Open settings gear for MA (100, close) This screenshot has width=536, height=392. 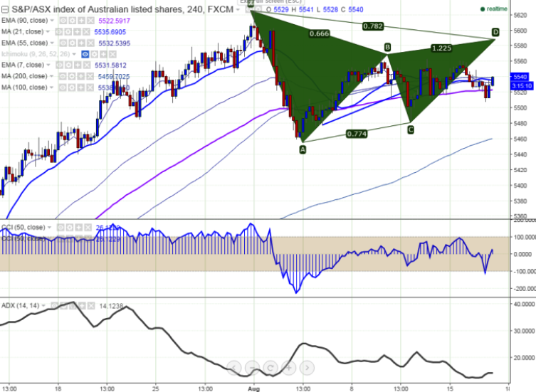[x=72, y=88]
